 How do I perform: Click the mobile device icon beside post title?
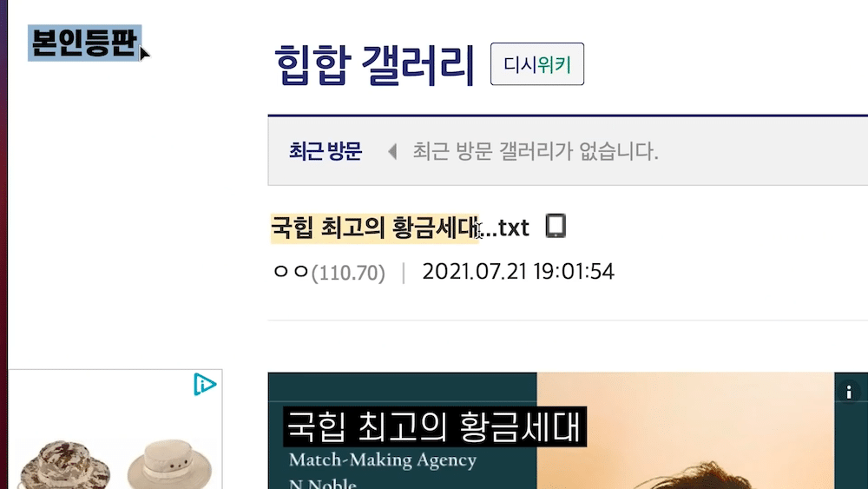(556, 226)
